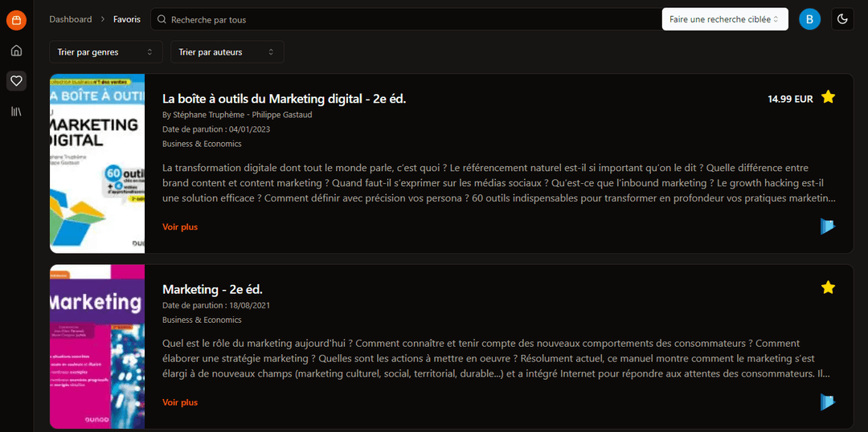Open the home icon in sidebar
The image size is (868, 432).
point(17,51)
